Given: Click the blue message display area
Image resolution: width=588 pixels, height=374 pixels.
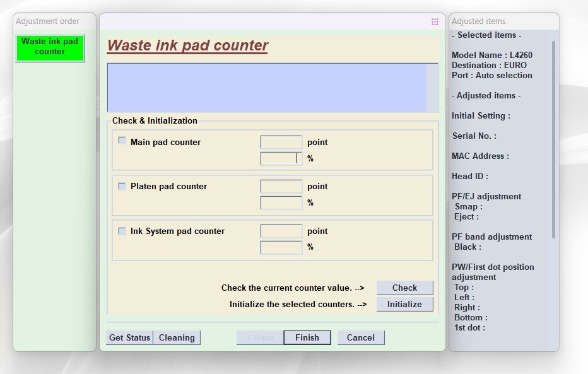Looking at the screenshot, I should click(x=267, y=87).
